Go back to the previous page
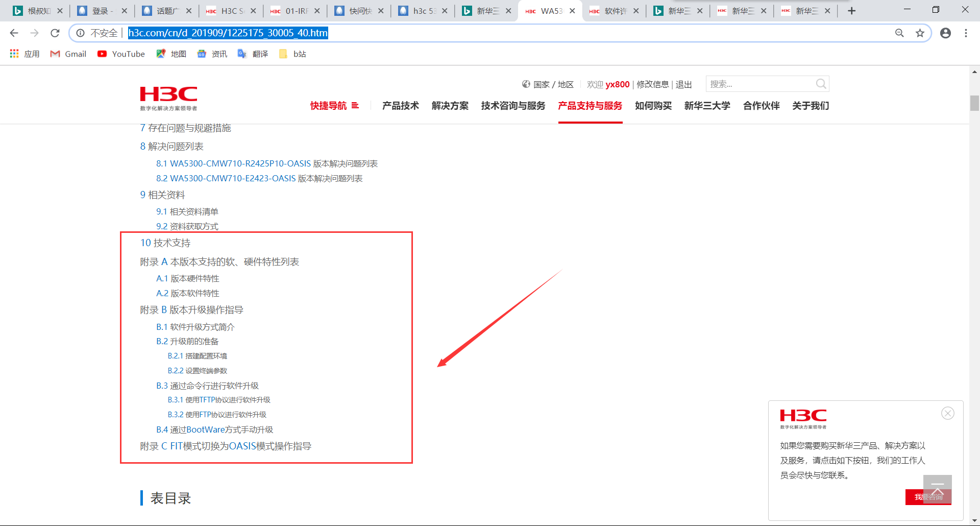 14,33
